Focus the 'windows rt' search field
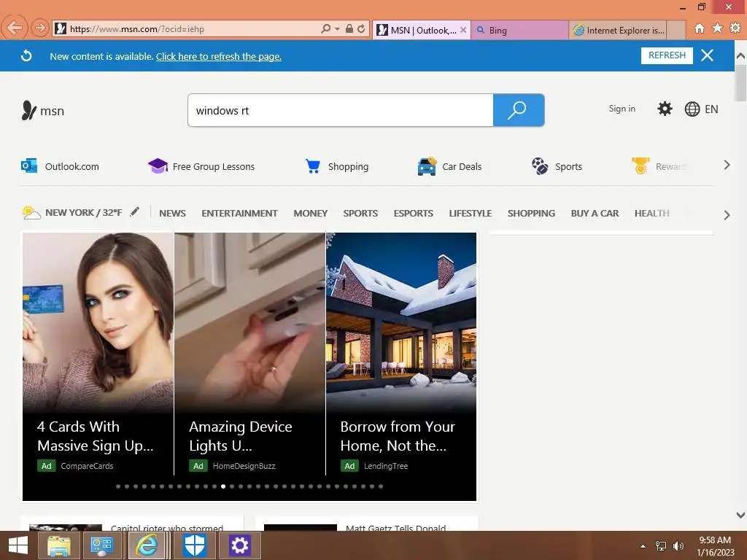The image size is (747, 560). pyautogui.click(x=341, y=111)
